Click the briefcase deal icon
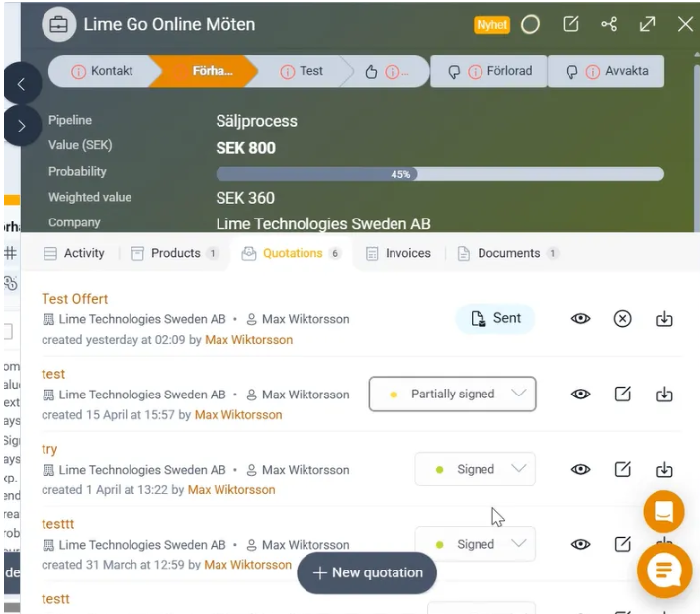Viewport: 700px width, 614px height. click(x=59, y=24)
